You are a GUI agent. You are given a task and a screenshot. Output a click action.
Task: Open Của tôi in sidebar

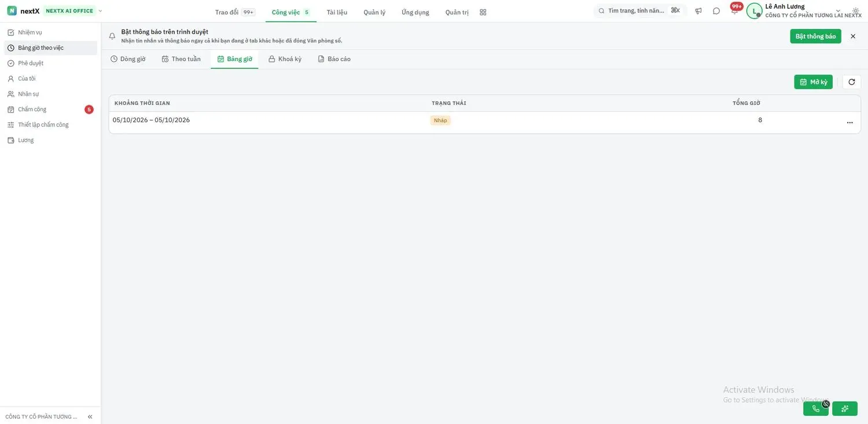50,79
